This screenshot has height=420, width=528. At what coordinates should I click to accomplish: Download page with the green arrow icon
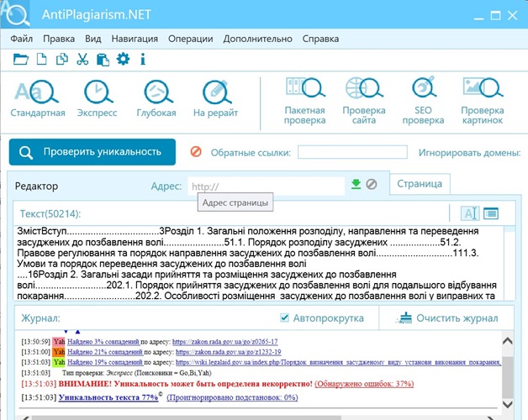(356, 184)
